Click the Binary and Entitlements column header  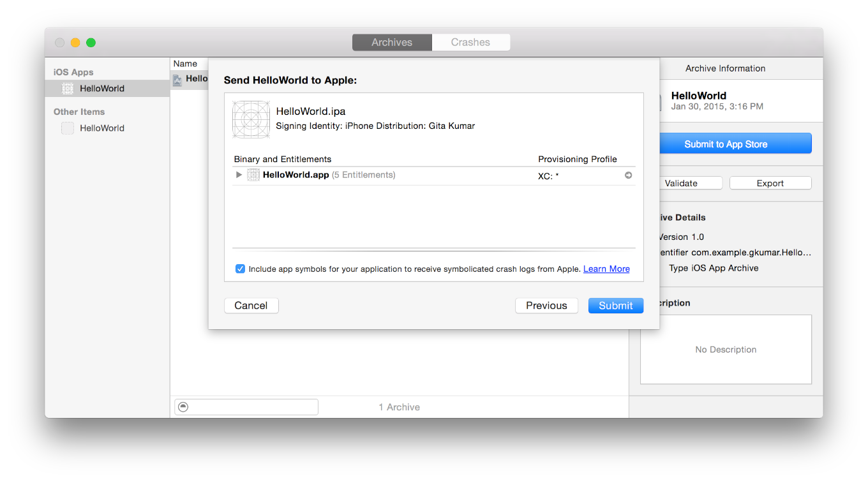(x=283, y=160)
